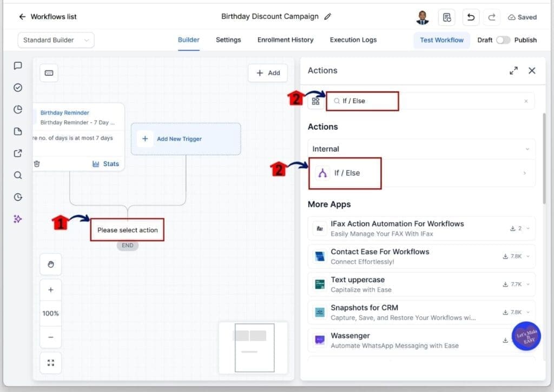Toggle the Draft to Publish switch

pyautogui.click(x=503, y=40)
